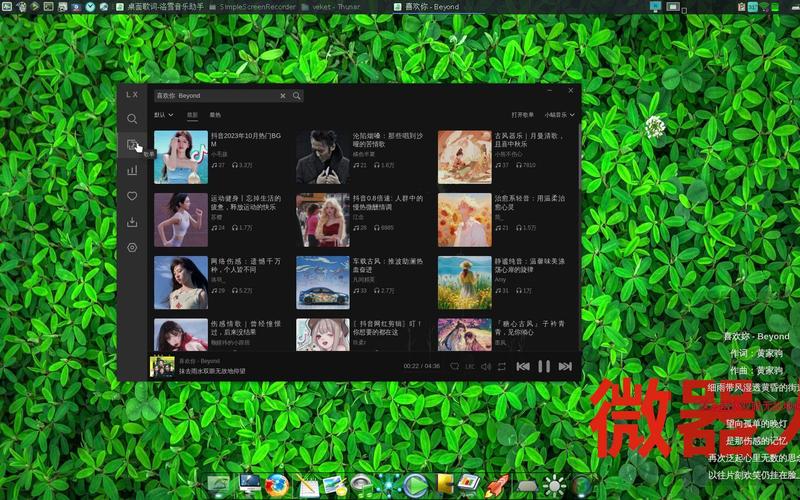Click the magnifier search button in search box
Screen dimensions: 800x500
point(296,96)
